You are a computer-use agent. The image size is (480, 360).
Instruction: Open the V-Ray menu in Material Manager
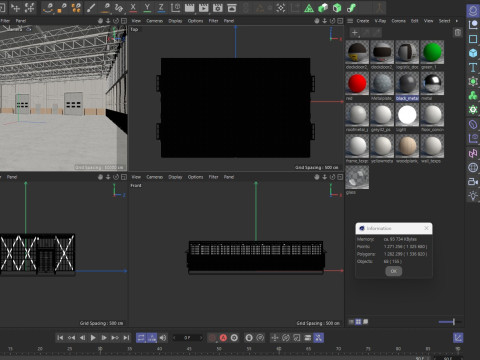380,21
